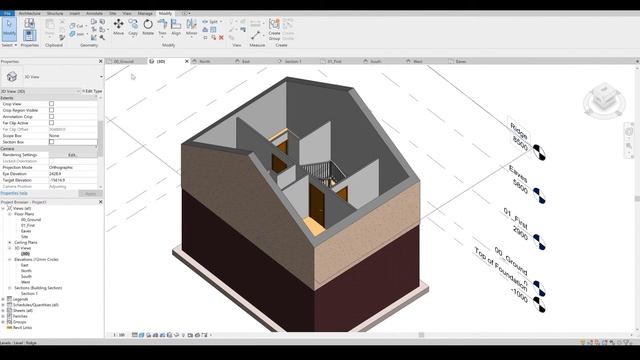Viewport: 640px width, 360px height.
Task: Toggle the Properties palette ribbon icon
Action: click(29, 36)
